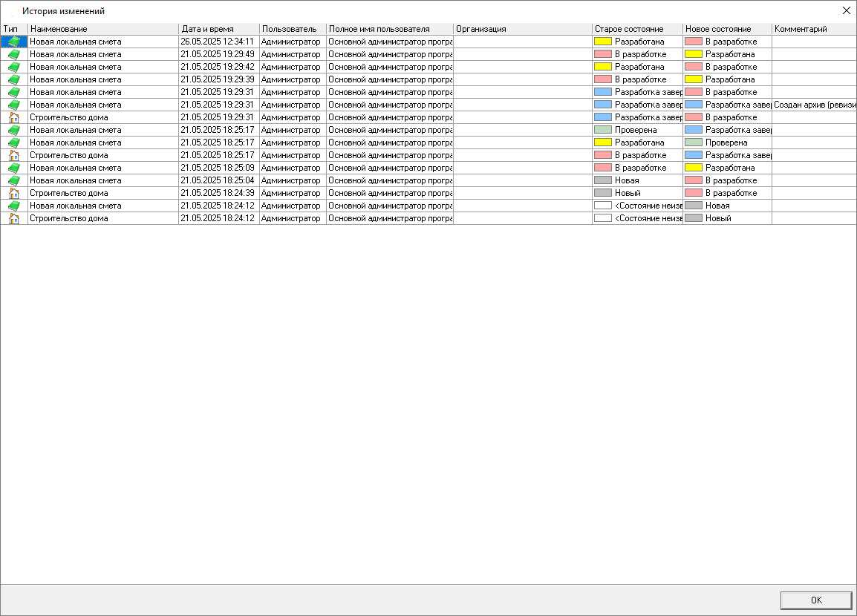Click the green book icon in the 26.05.2025 row
This screenshot has height=616, width=857.
[x=13, y=42]
